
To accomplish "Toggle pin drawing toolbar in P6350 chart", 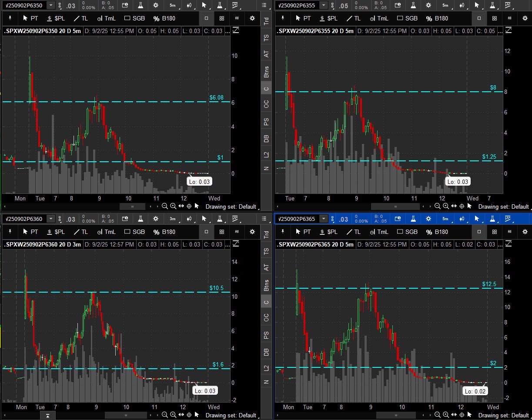I will click(x=10, y=18).
